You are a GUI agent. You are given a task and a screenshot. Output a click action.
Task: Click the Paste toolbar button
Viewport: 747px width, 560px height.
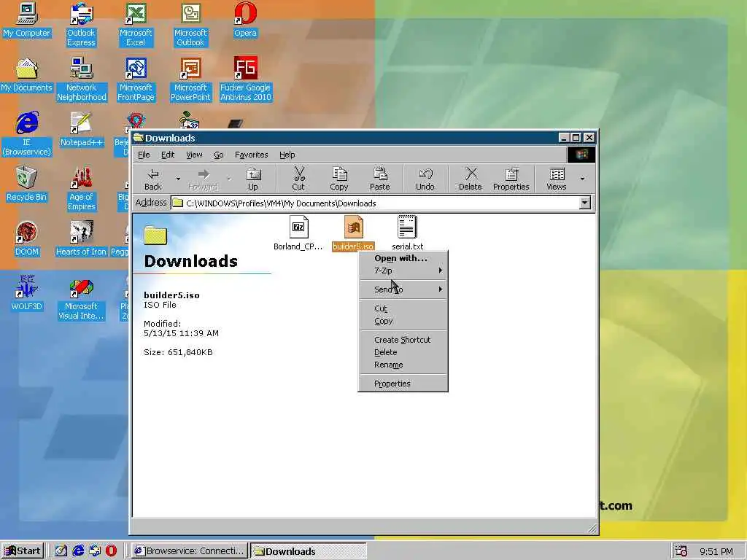pos(379,179)
